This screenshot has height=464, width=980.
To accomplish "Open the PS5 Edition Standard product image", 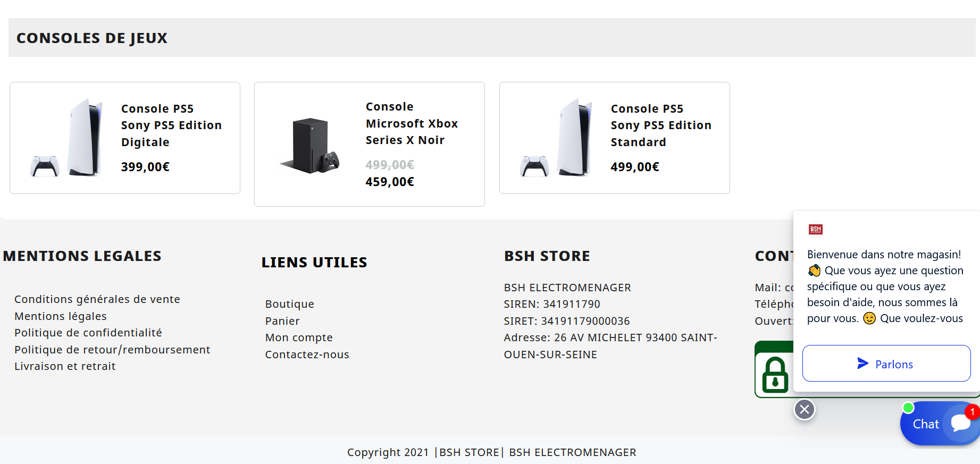I will 556,138.
